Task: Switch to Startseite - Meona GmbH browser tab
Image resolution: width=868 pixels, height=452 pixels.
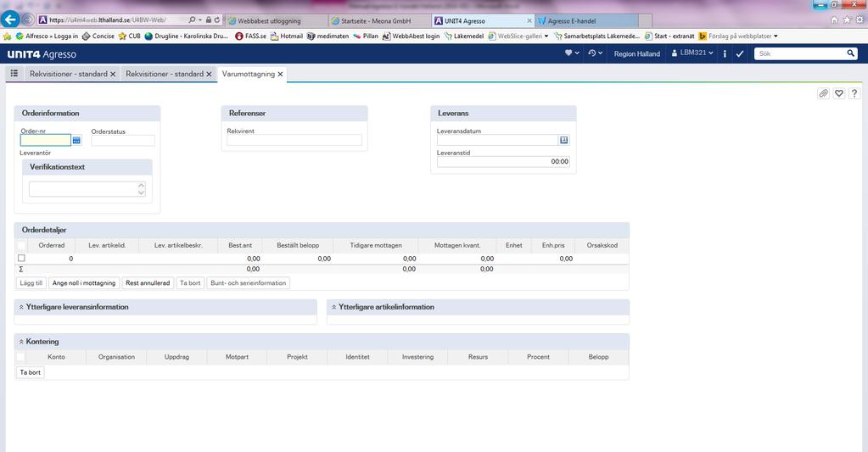Action: (379, 20)
